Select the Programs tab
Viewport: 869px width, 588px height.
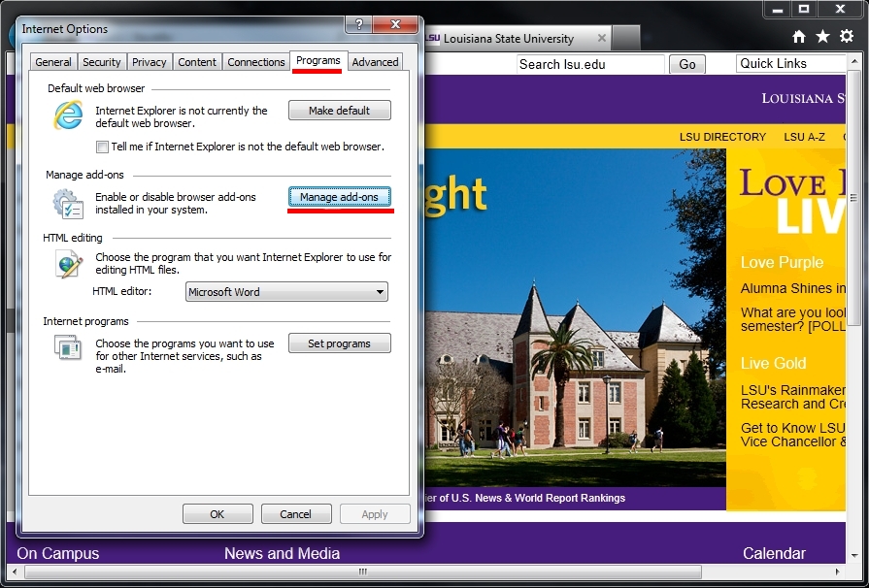coord(318,60)
